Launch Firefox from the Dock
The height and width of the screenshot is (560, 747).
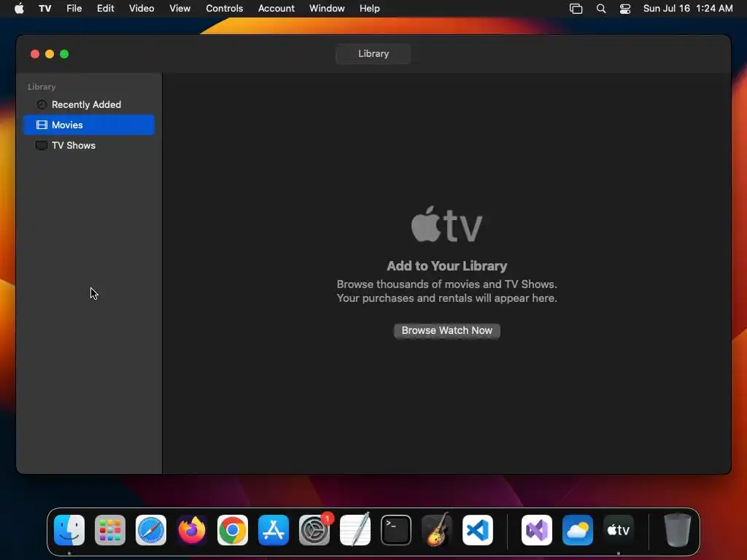click(192, 530)
